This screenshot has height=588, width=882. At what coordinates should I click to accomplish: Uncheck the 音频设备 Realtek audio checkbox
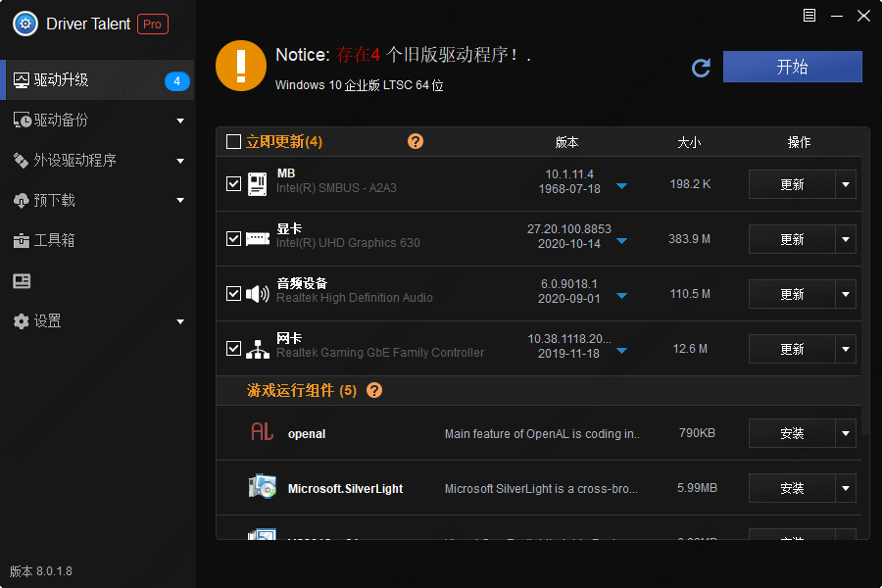click(x=233, y=294)
